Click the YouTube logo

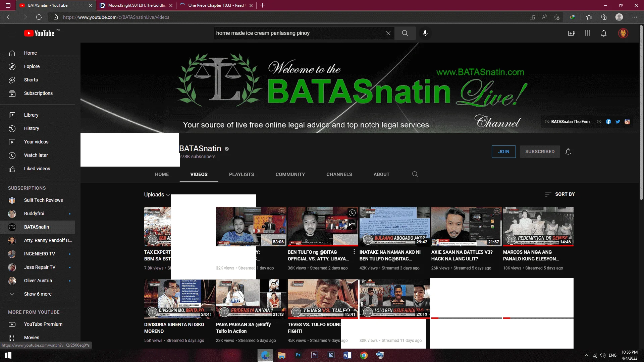[39, 33]
